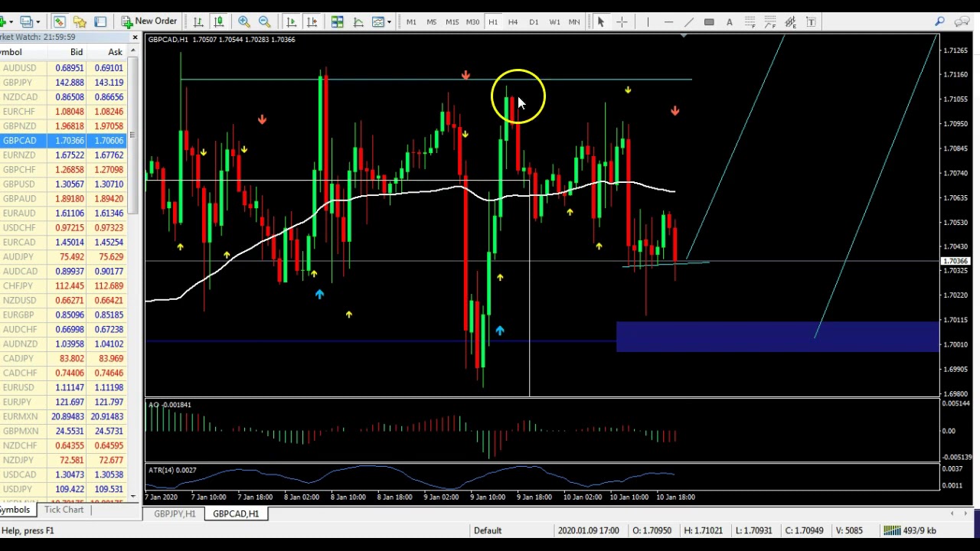
Task: Tile chart windows icon
Action: (x=337, y=21)
